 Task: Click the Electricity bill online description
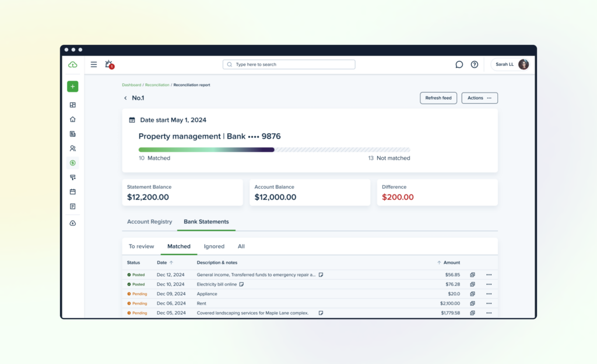click(x=217, y=284)
